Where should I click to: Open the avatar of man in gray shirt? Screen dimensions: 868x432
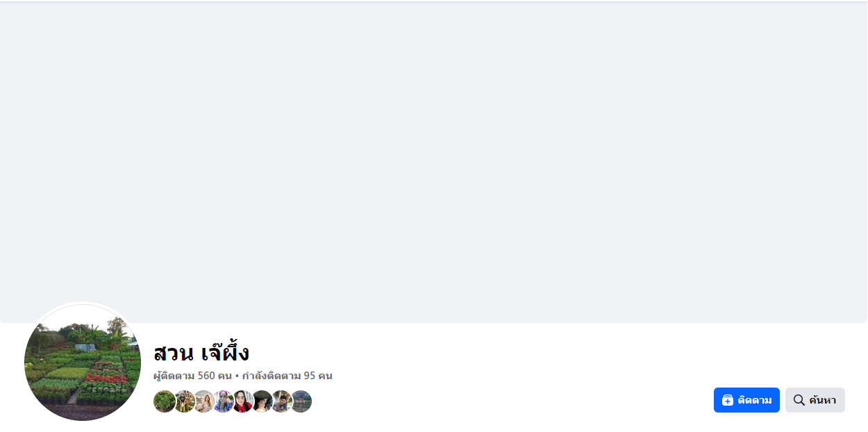point(281,401)
